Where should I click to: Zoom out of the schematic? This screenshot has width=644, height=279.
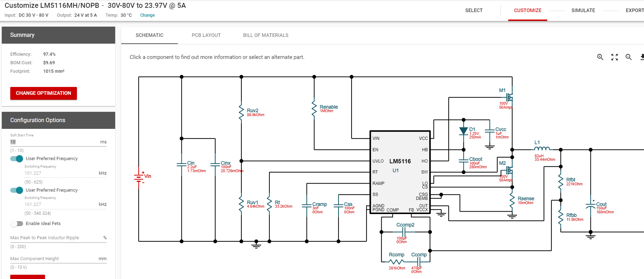point(629,57)
